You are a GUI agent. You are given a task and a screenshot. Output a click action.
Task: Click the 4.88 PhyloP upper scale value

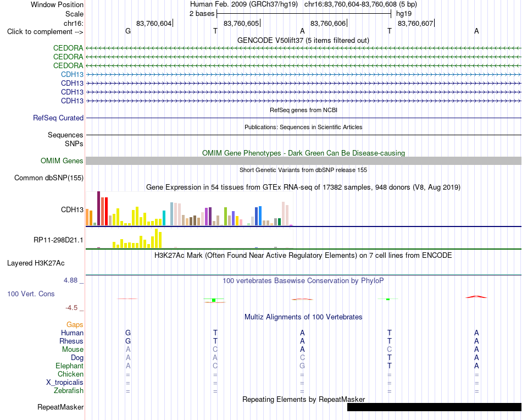pyautogui.click(x=70, y=280)
